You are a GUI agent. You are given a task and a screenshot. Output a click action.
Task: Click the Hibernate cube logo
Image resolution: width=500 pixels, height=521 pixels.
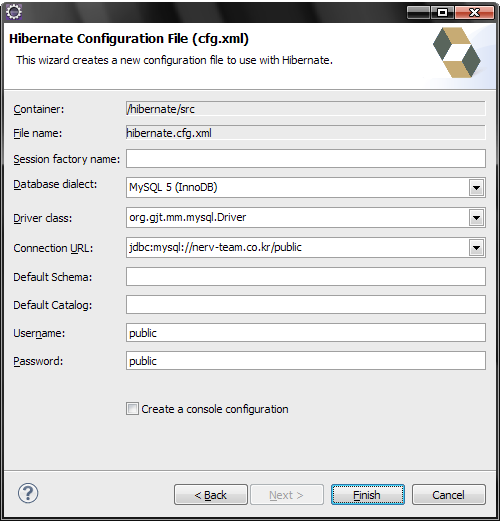pos(457,53)
